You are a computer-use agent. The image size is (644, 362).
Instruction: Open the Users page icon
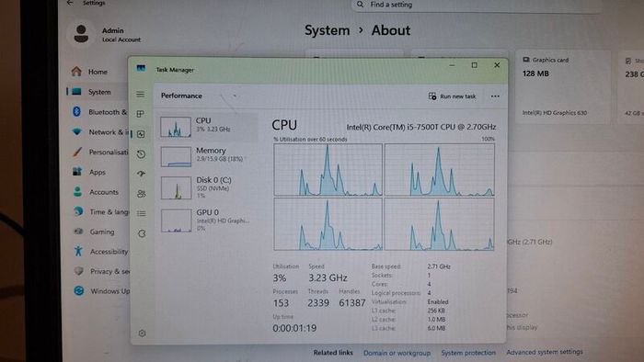coord(142,194)
